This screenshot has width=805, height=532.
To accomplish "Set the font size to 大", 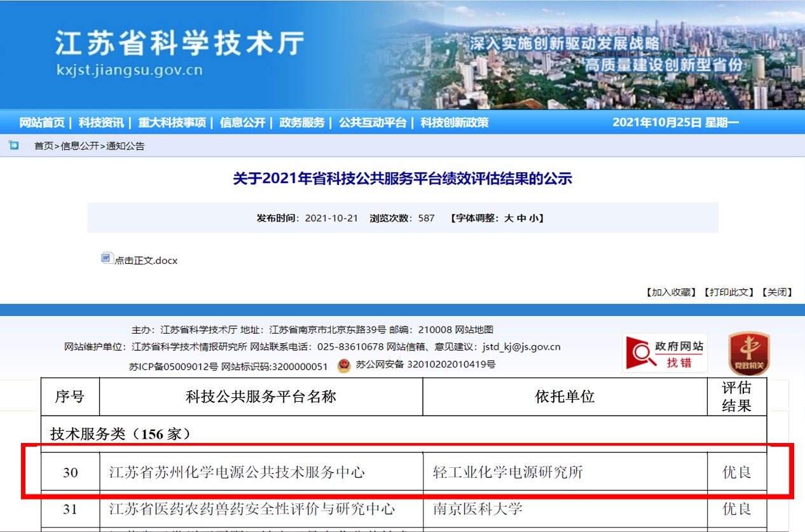I will click(x=508, y=218).
